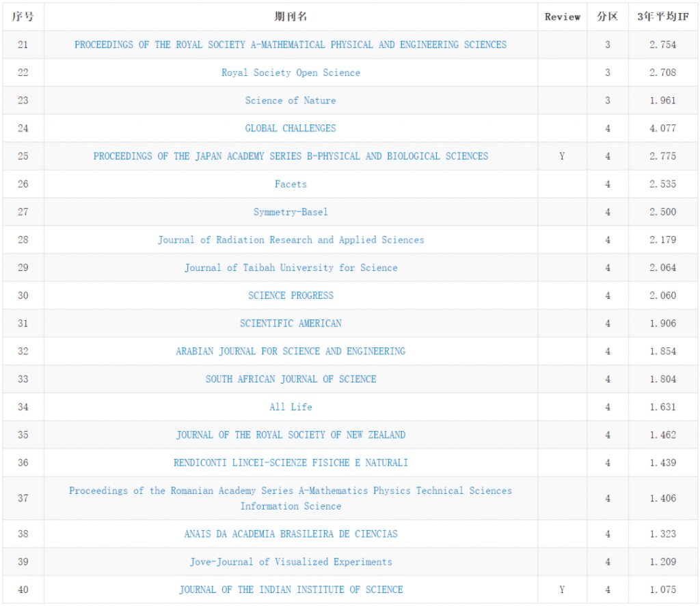Click serial number 21 cell
The image size is (700, 606).
(23, 44)
